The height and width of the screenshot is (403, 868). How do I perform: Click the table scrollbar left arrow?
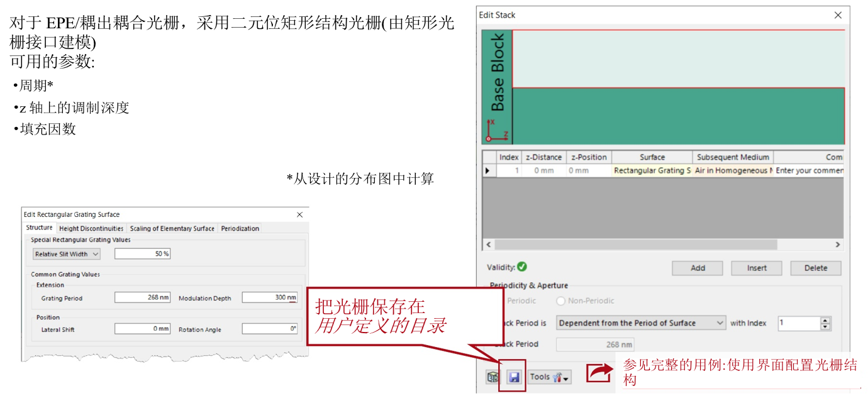coord(489,245)
